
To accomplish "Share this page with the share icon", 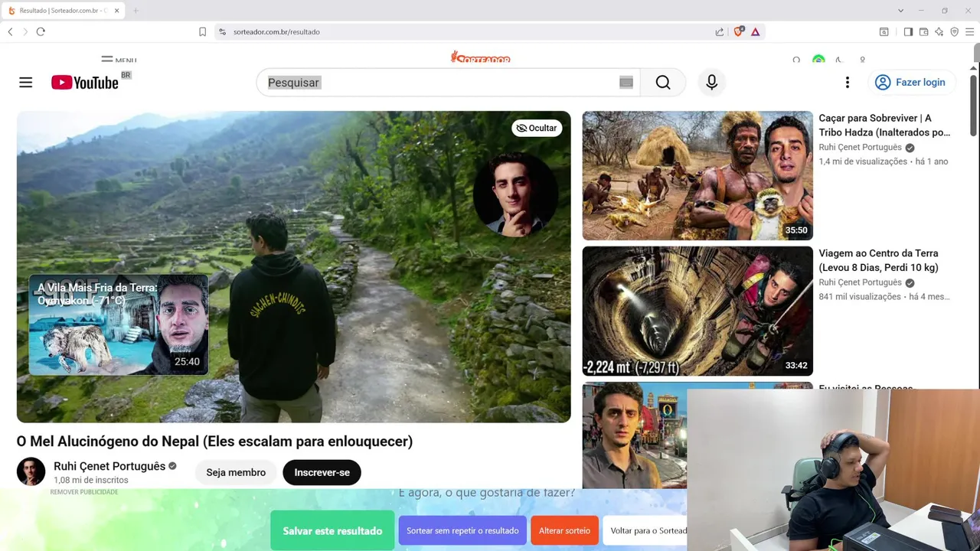I will [x=720, y=31].
